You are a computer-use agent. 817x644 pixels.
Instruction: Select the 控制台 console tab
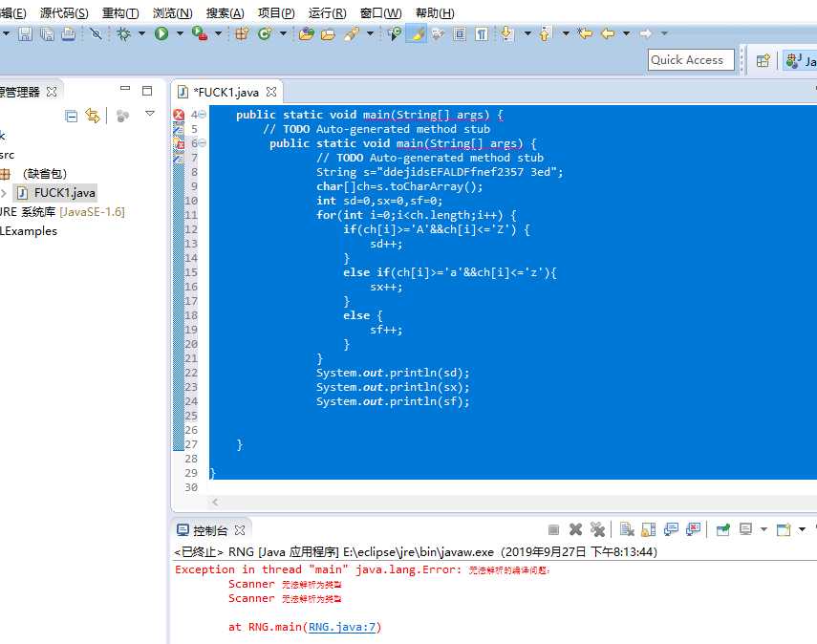point(210,530)
